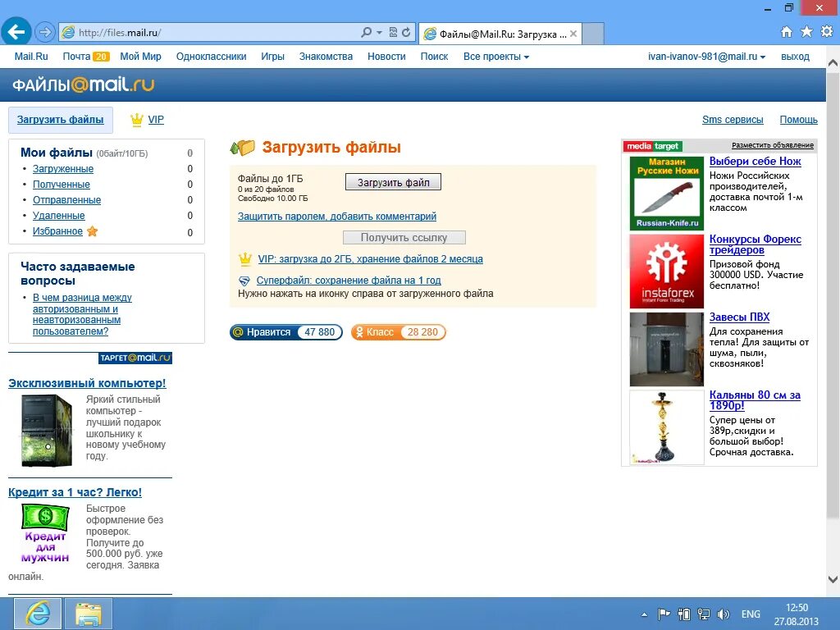Viewport: 840px width, 630px height.
Task: Click the media target logo
Action: (x=652, y=146)
